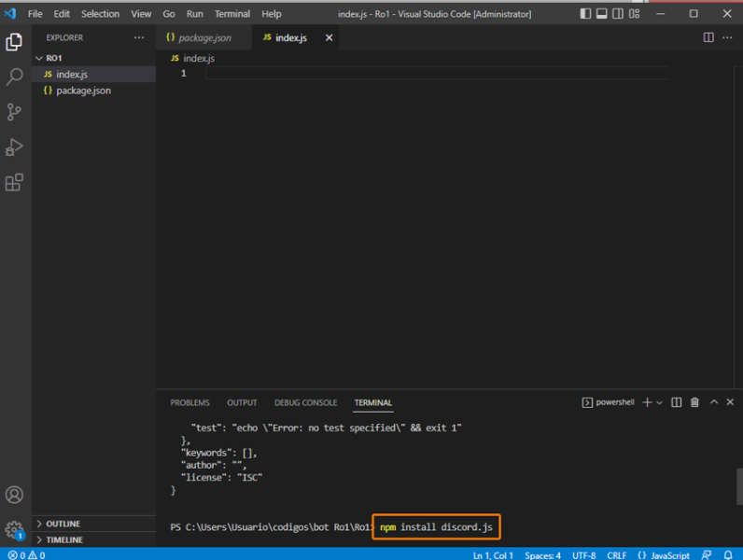
Task: Open the Manage settings gear
Action: 14,529
